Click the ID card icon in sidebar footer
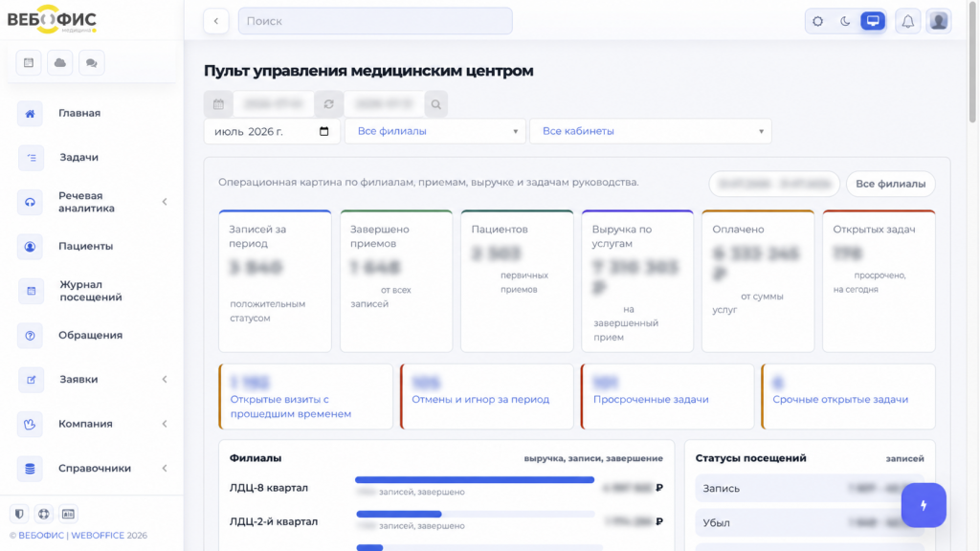980x551 pixels. tap(68, 514)
